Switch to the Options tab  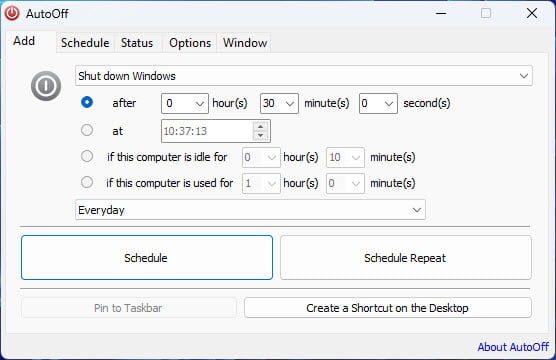tap(190, 43)
